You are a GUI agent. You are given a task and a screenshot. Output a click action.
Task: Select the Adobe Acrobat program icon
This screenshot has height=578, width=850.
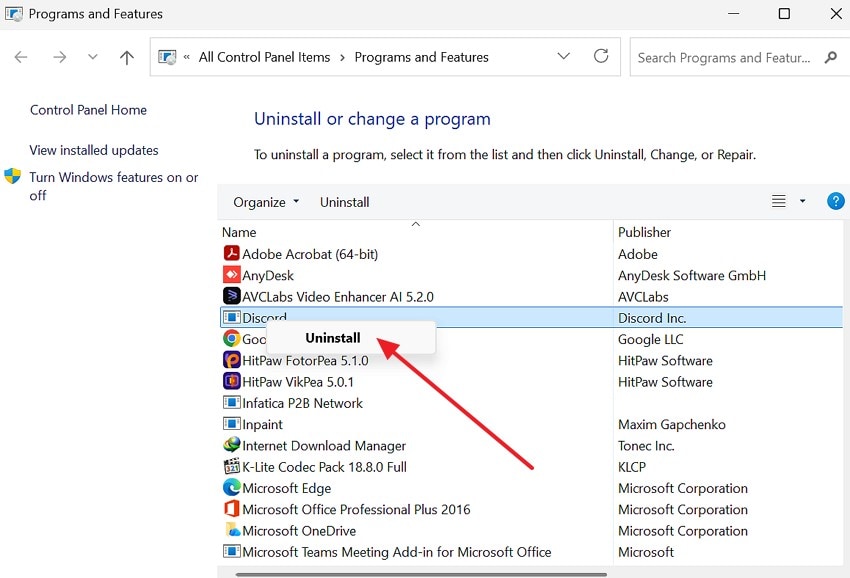230,254
